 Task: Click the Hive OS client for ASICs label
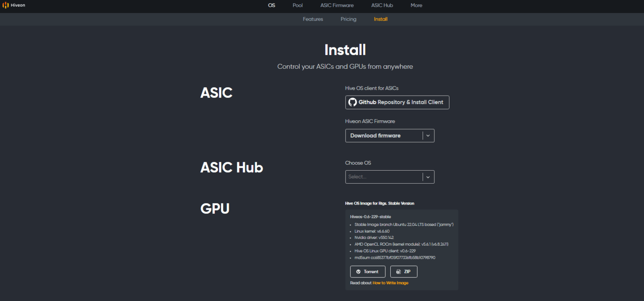coord(371,88)
